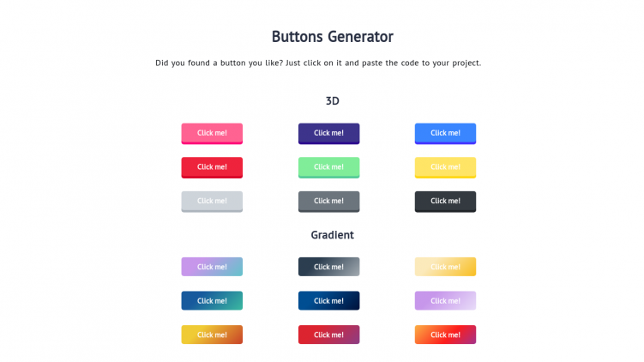Choose the dark slate-to-gray gradient button

click(328, 267)
